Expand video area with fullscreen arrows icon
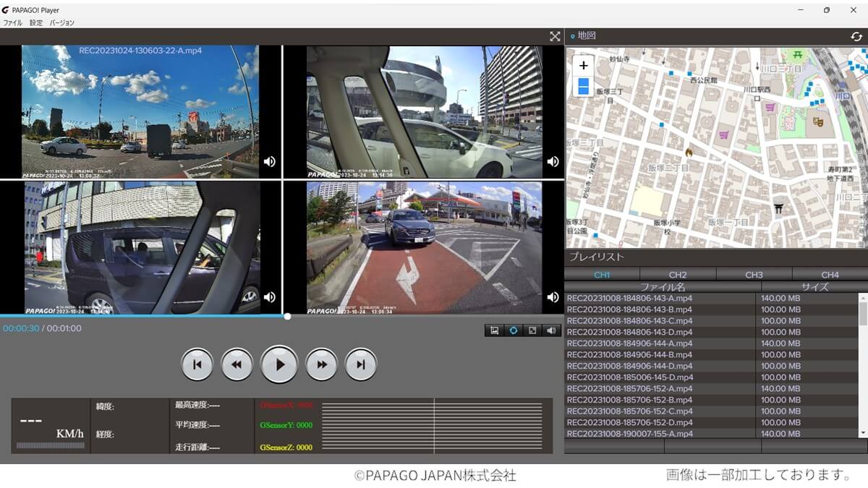Viewport: 868px width, 488px height. pyautogui.click(x=555, y=36)
